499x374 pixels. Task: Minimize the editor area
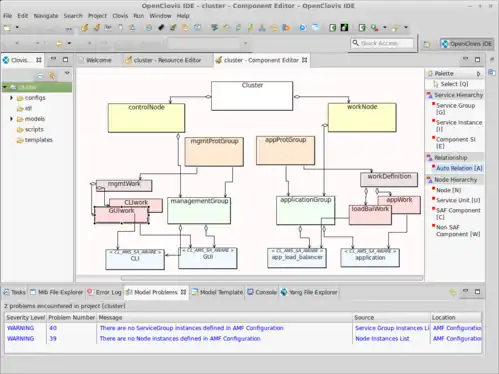click(465, 59)
